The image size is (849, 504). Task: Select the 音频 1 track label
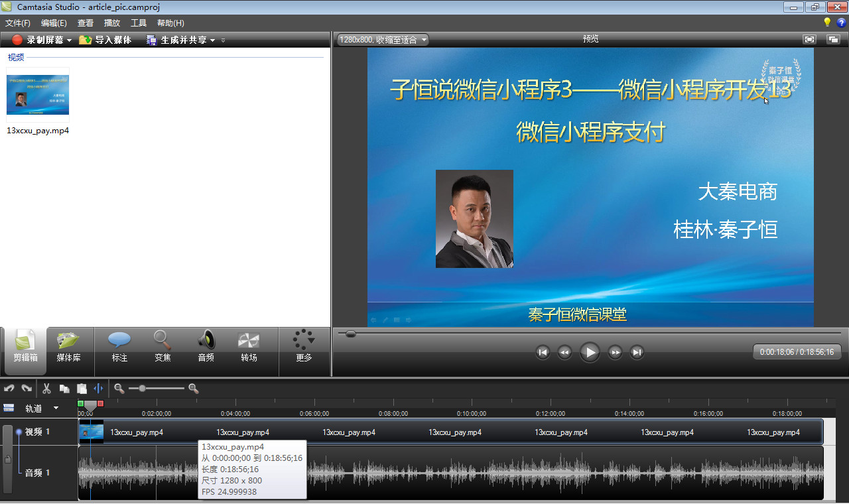tap(38, 473)
